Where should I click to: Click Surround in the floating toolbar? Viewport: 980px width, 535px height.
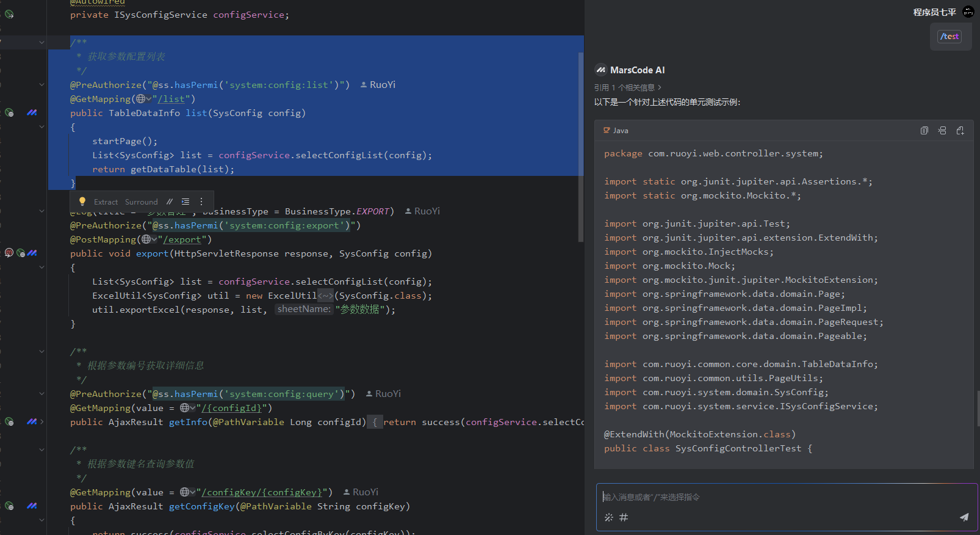click(141, 202)
